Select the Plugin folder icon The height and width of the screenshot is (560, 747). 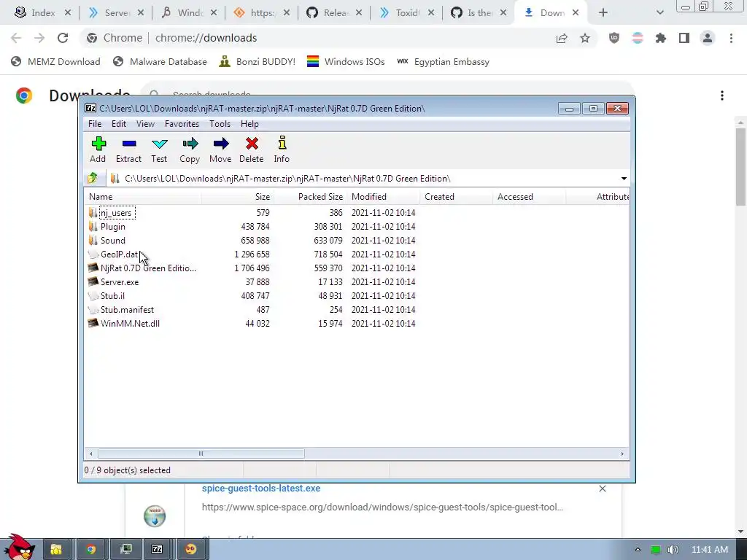pyautogui.click(x=93, y=227)
